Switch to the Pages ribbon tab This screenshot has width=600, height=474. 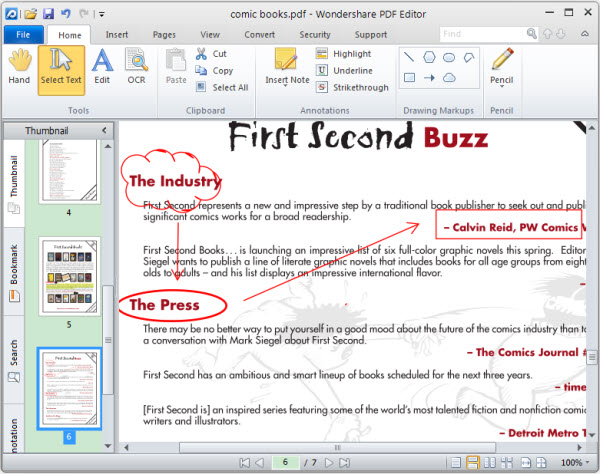tap(164, 34)
